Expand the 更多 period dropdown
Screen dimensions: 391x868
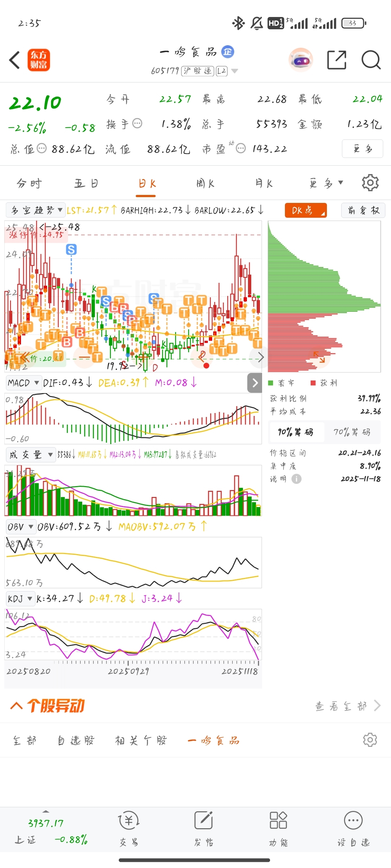tap(326, 183)
